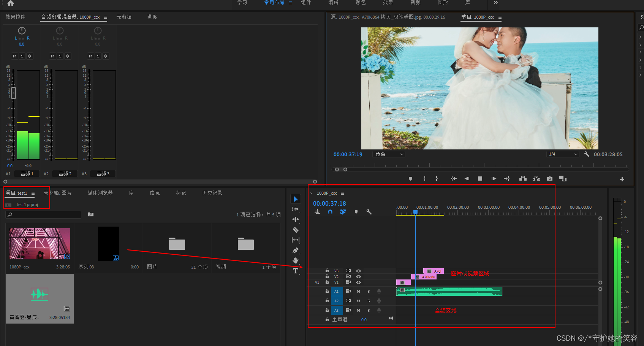The image size is (644, 346).
Task: Hide the V3 track output eye
Action: tap(358, 271)
